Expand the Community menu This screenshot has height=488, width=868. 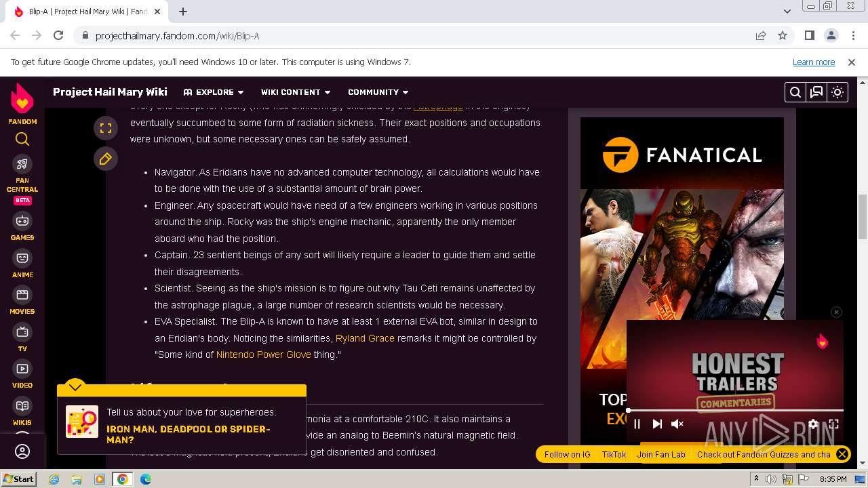pos(378,92)
